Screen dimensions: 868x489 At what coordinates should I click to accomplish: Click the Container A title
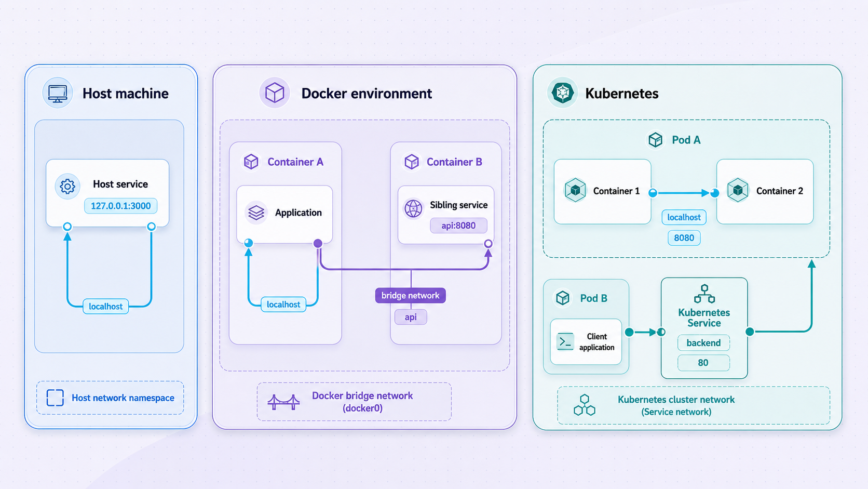pos(295,162)
